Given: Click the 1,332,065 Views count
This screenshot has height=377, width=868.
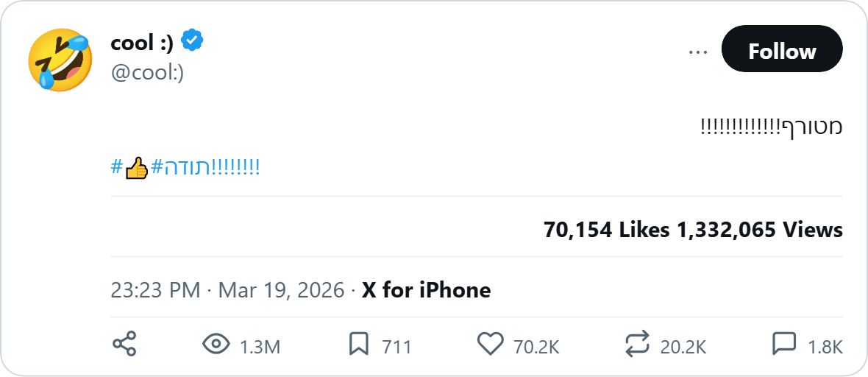Looking at the screenshot, I should tap(759, 230).
